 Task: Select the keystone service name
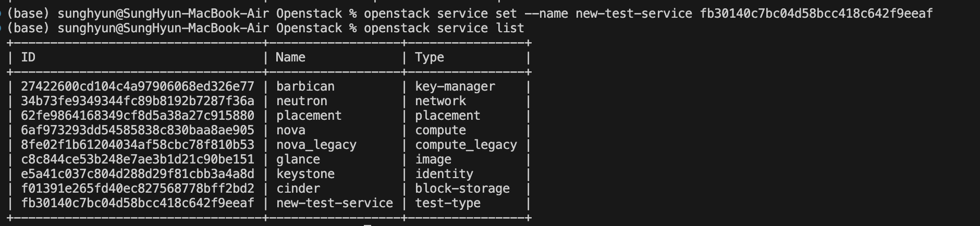click(x=305, y=174)
